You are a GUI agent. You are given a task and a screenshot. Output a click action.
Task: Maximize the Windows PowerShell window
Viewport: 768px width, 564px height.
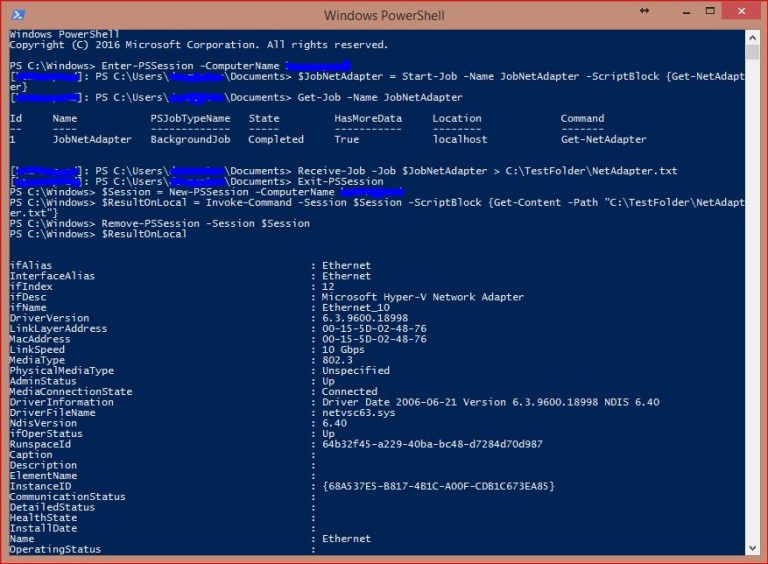coord(710,11)
